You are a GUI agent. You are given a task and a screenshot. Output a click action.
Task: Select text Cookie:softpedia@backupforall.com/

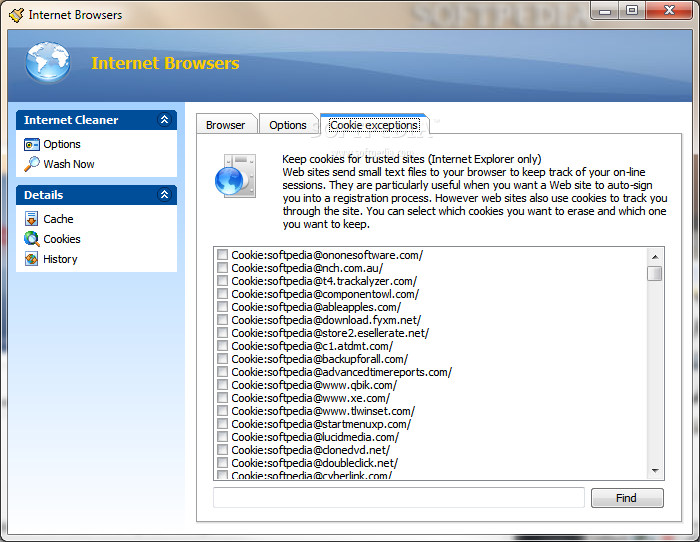[x=320, y=359]
